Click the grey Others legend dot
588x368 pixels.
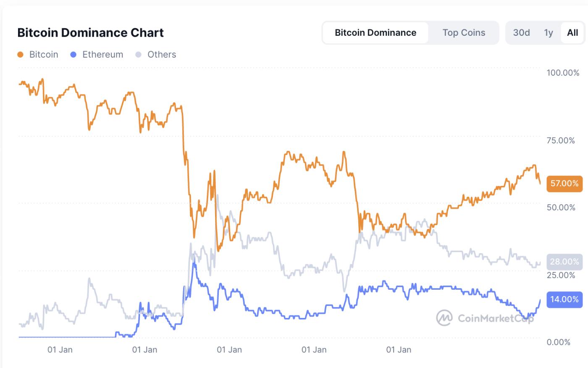click(139, 54)
